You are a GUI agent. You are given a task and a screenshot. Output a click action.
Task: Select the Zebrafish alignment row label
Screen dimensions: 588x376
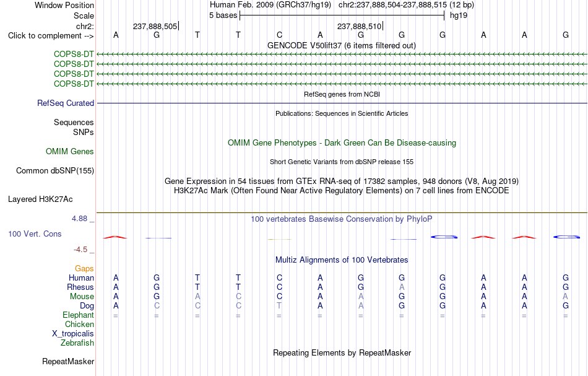point(77,343)
